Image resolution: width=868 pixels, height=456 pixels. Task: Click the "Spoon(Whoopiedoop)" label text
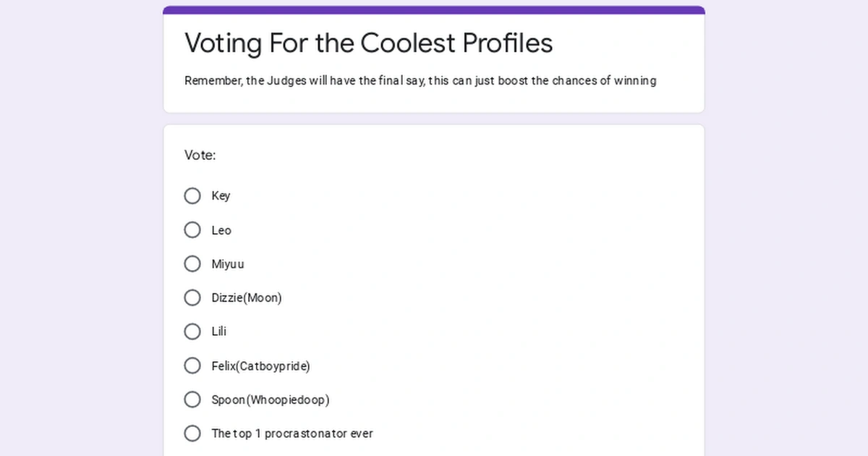(x=270, y=400)
